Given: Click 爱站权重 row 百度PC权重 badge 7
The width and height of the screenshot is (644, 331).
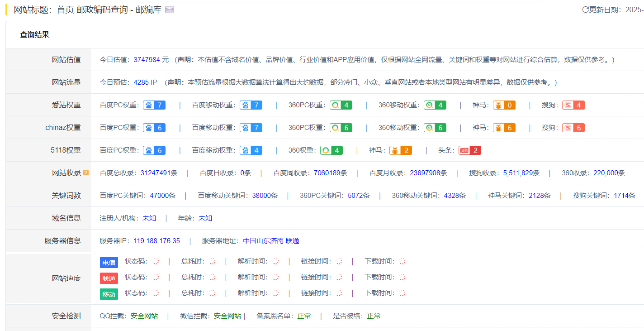Looking at the screenshot, I should coord(154,105).
